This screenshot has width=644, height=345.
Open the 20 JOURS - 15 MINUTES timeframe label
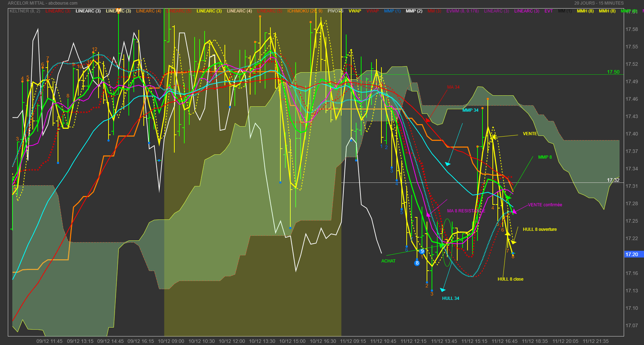coord(599,3)
